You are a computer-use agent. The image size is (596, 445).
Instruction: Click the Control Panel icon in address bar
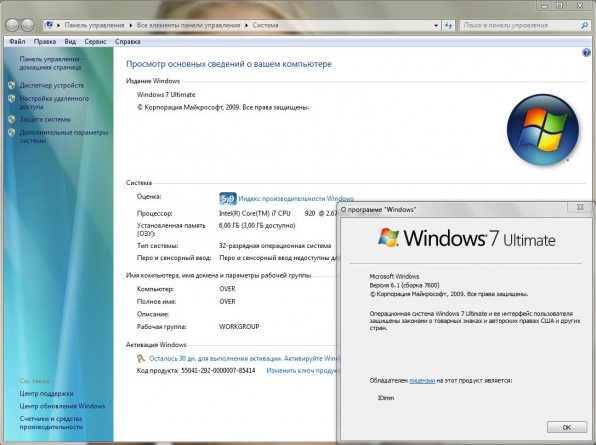click(x=49, y=25)
